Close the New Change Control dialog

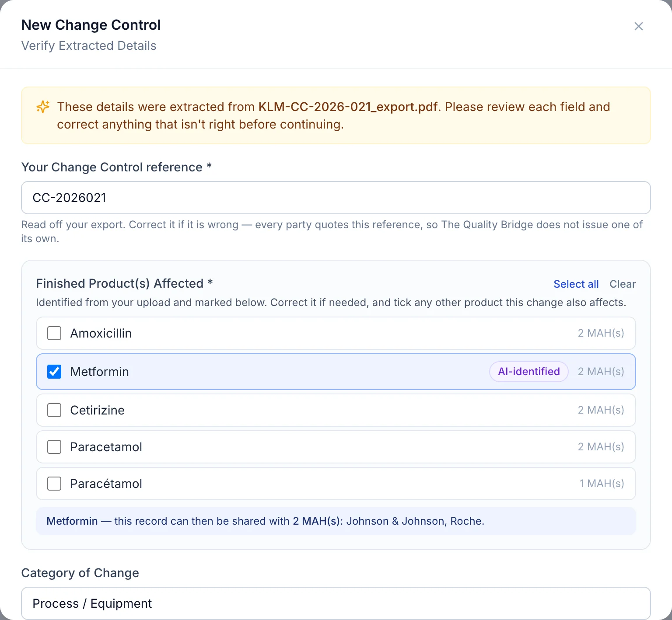click(638, 26)
